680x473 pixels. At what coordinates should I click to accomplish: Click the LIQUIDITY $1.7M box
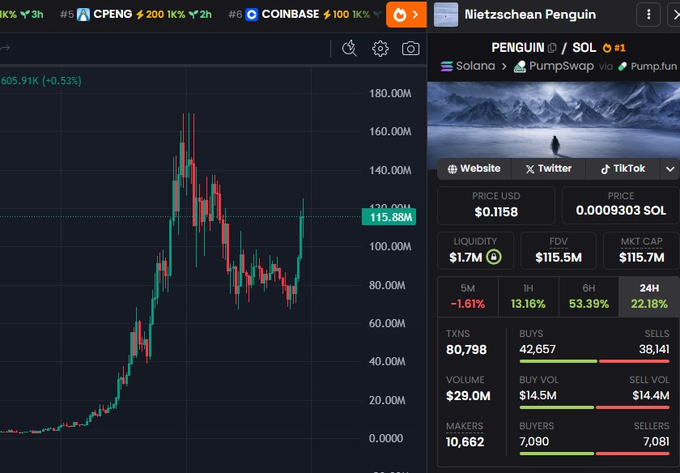coord(475,251)
